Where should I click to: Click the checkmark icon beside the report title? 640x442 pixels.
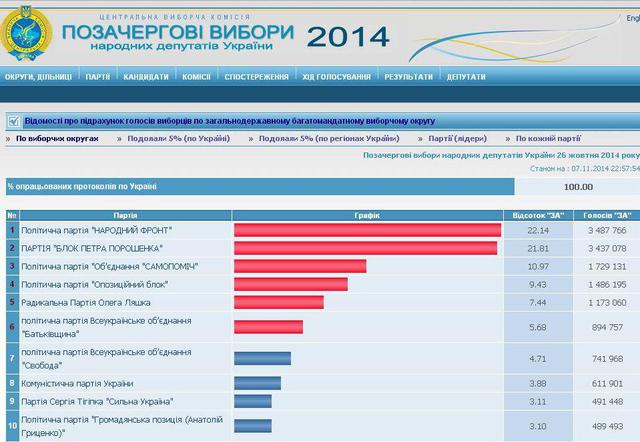13,121
